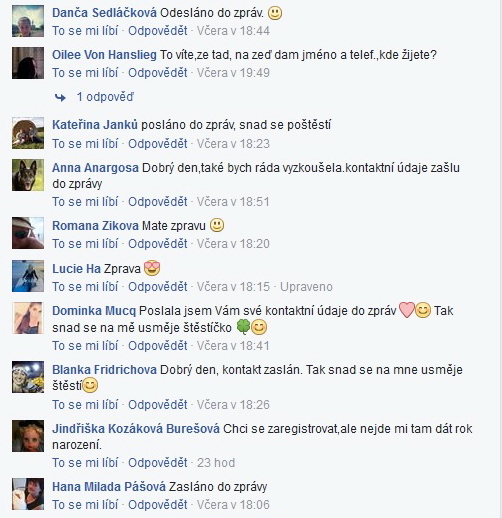502x518 pixels.
Task: Click Kateřina Janků's avatar picture
Action: (x=28, y=133)
